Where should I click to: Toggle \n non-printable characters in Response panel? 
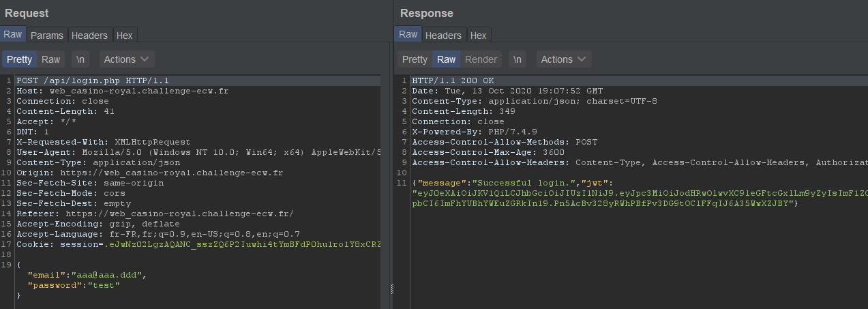518,59
